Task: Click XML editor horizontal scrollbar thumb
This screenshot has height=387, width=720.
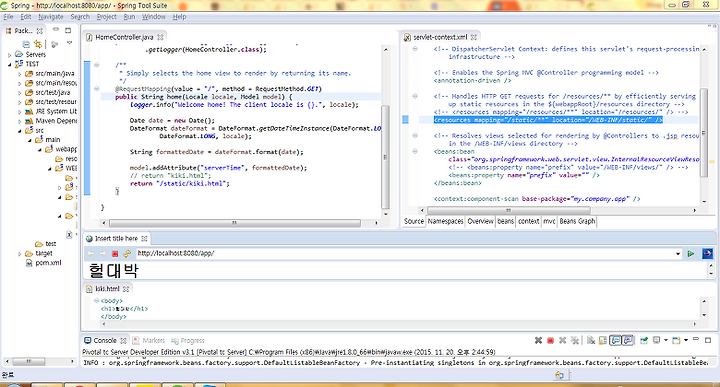Action: [x=509, y=210]
